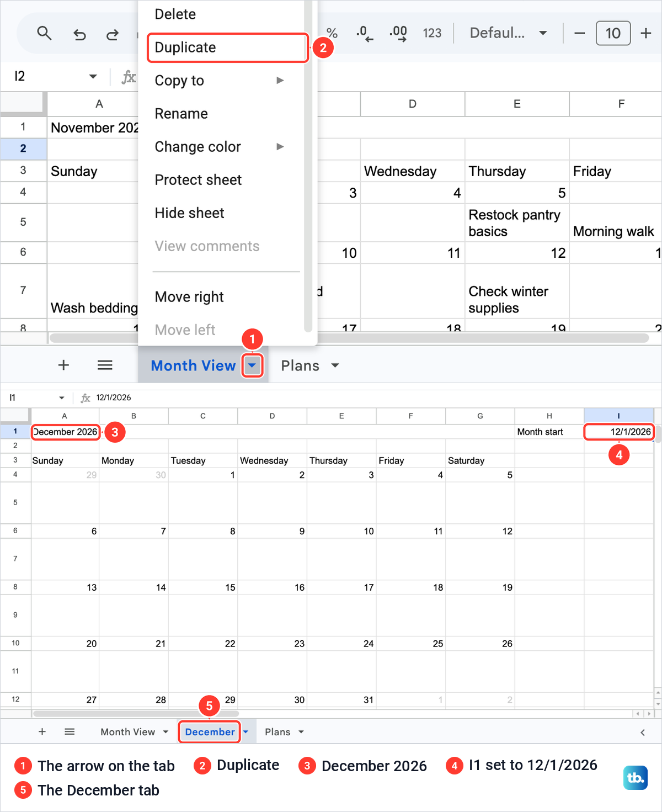Click date cell 25 in lower calendar
Screen dimensions: 662x812
[410, 644]
